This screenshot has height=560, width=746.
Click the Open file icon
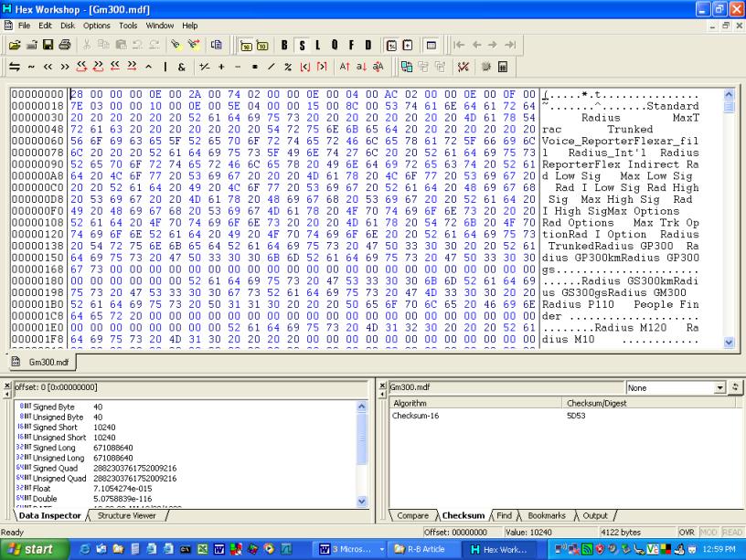16,43
